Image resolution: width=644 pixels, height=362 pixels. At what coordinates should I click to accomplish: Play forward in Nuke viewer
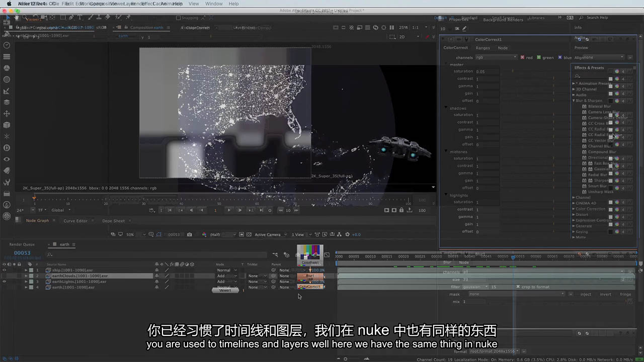[229, 210]
